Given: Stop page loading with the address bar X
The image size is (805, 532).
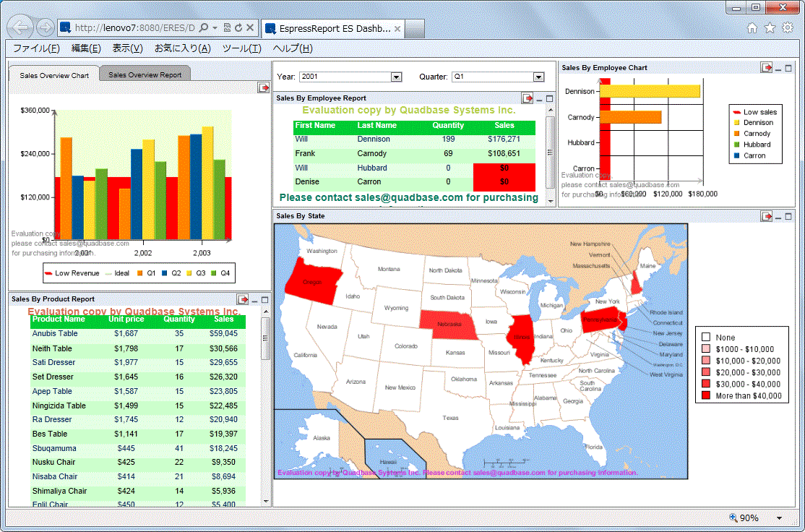Looking at the screenshot, I should tap(250, 27).
